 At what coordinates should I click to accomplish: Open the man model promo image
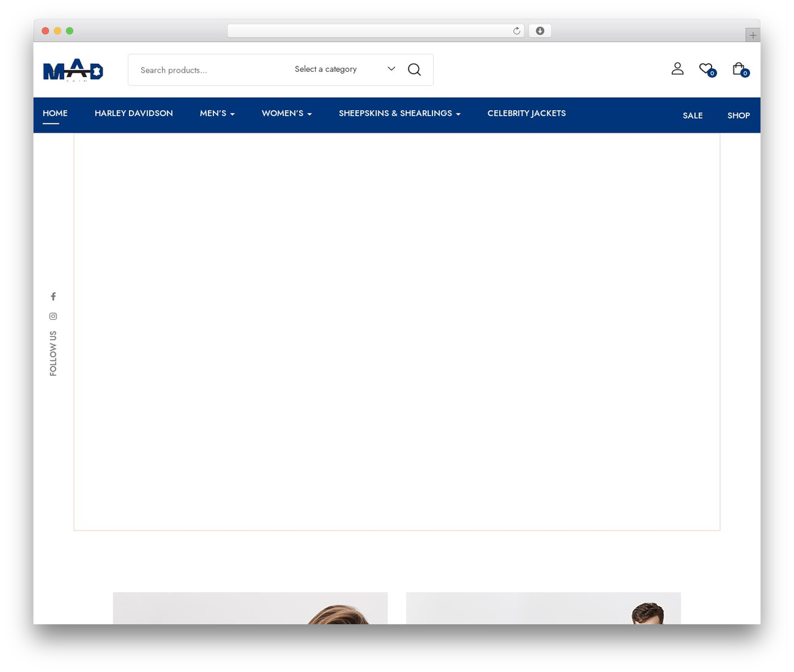pyautogui.click(x=543, y=608)
